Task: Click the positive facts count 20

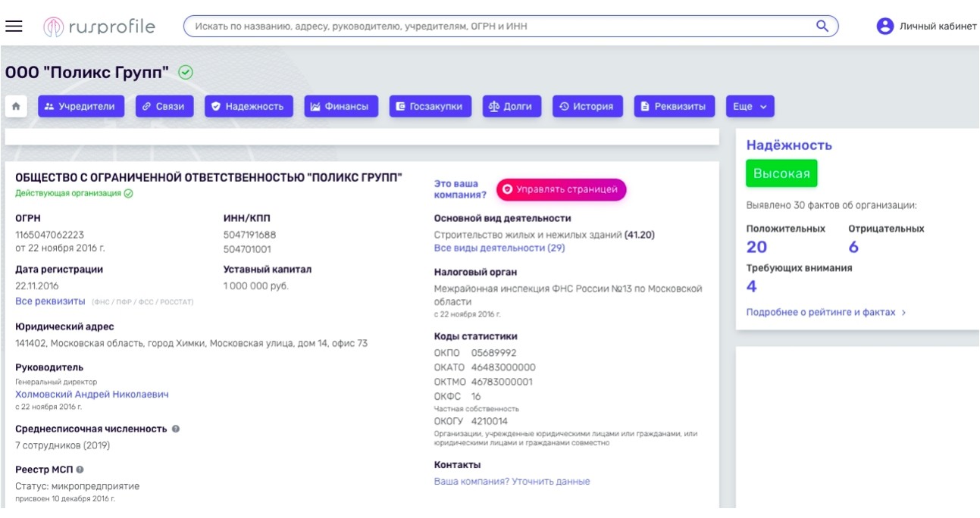Action: pos(756,247)
